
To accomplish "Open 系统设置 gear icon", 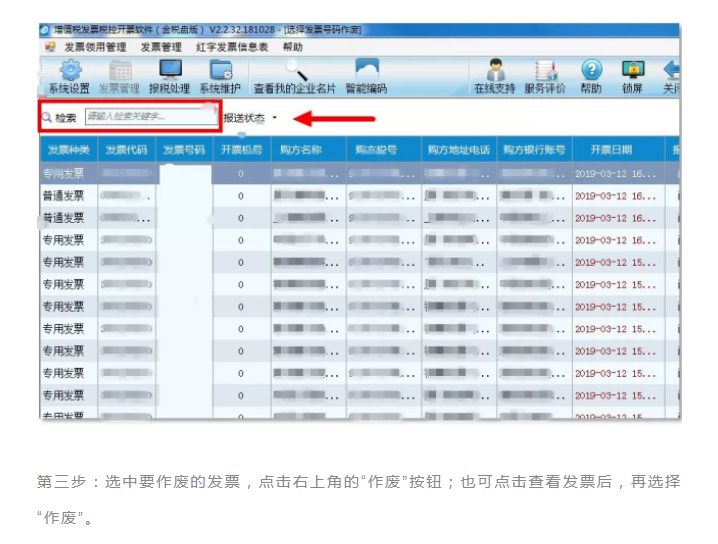I will 71,71.
